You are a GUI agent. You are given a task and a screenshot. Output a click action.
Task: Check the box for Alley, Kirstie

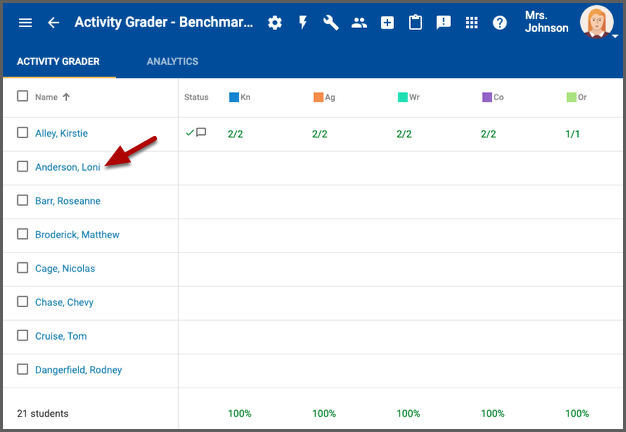click(x=23, y=133)
